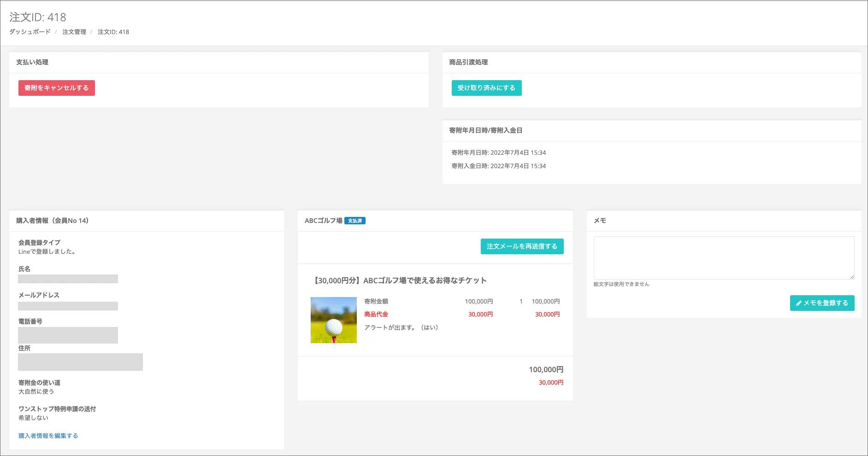Click the ABCゴルフ場 panel title

[323, 221]
